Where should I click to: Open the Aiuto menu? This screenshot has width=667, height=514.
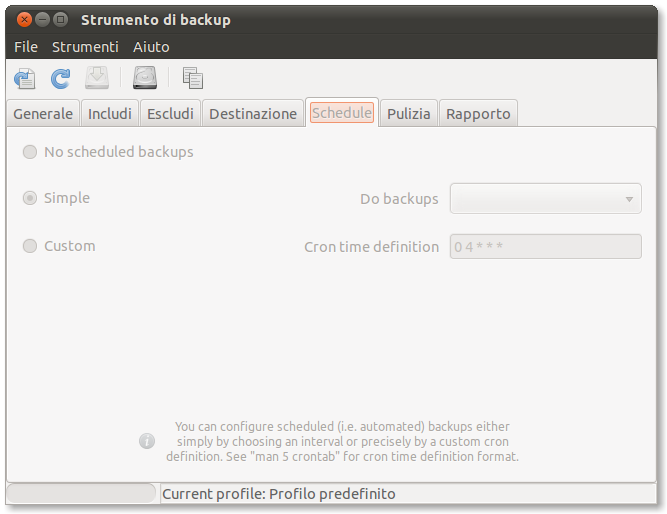tap(151, 47)
